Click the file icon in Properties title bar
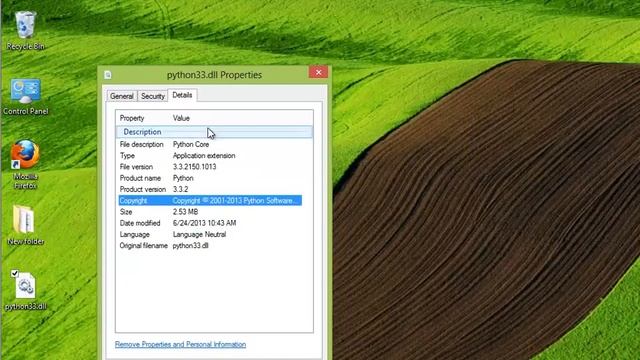Image resolution: width=640 pixels, height=360 pixels. [x=108, y=75]
